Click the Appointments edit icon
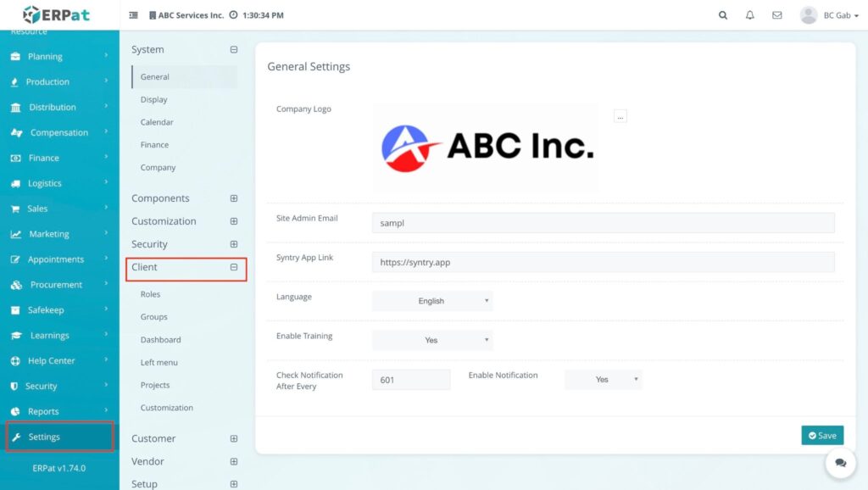 15,259
